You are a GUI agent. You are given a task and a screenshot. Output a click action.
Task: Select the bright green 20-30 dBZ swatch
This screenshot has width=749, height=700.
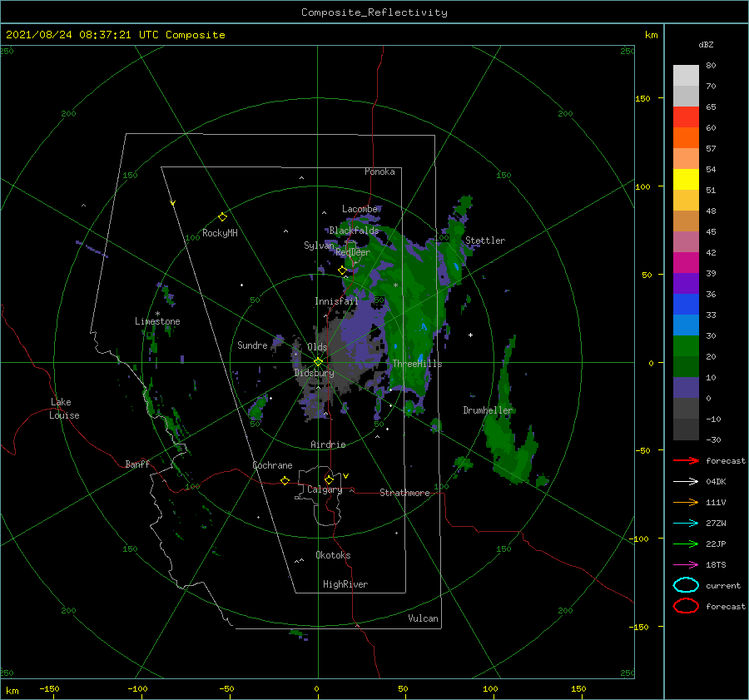click(686, 345)
